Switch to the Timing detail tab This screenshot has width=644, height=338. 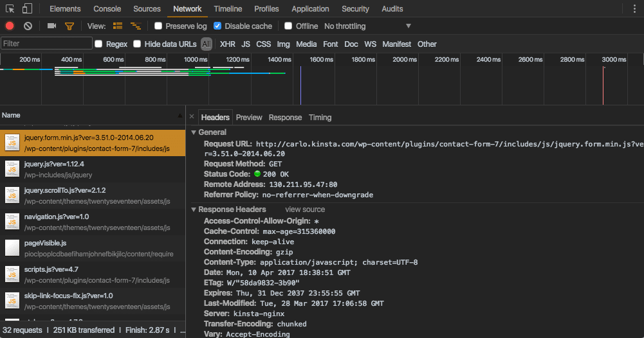pos(320,118)
